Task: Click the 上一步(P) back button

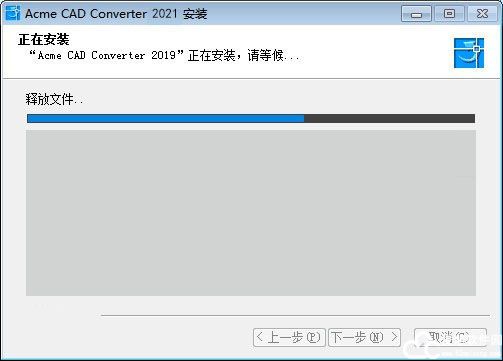Action: [289, 337]
